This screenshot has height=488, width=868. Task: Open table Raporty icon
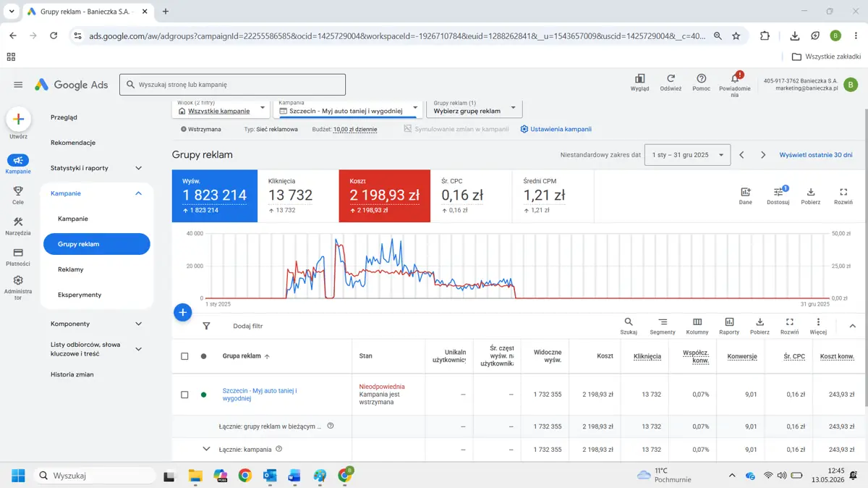coord(729,322)
